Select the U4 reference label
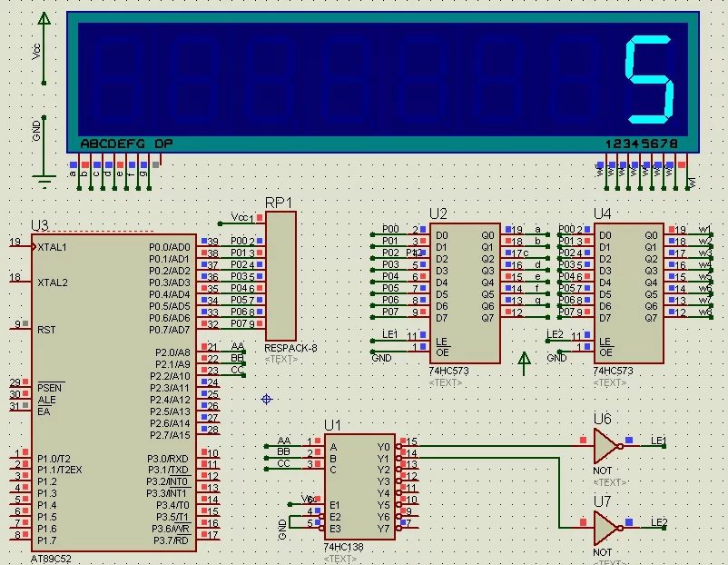The height and width of the screenshot is (565, 728). (603, 213)
